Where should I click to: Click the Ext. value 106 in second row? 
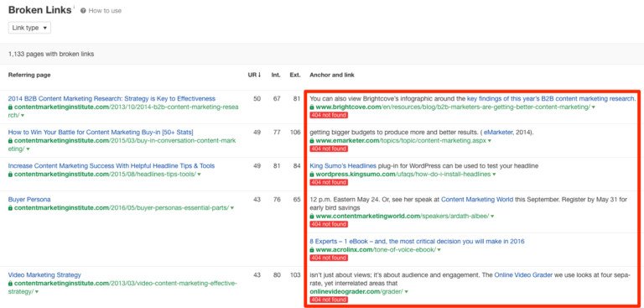295,132
